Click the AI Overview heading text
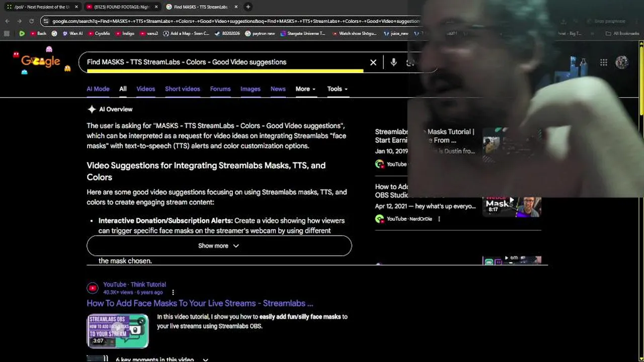The width and height of the screenshot is (644, 362). tap(116, 109)
